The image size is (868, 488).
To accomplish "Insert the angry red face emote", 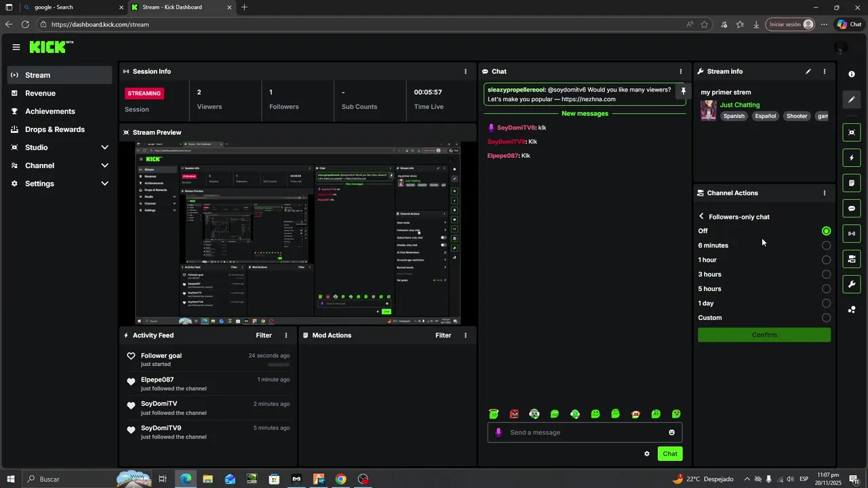I will click(x=514, y=414).
